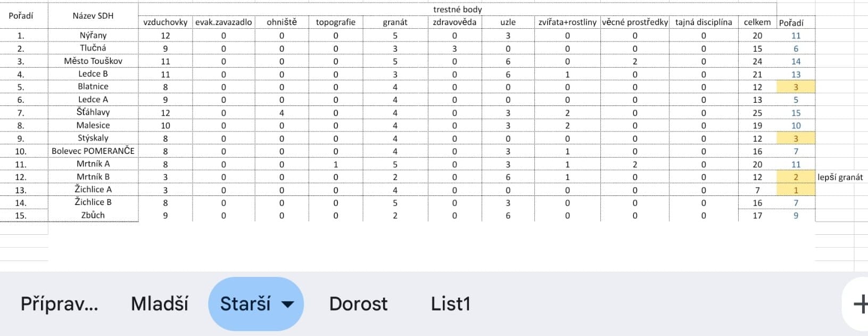
Task: Select the "Nýřany" team name cell
Action: (93, 35)
